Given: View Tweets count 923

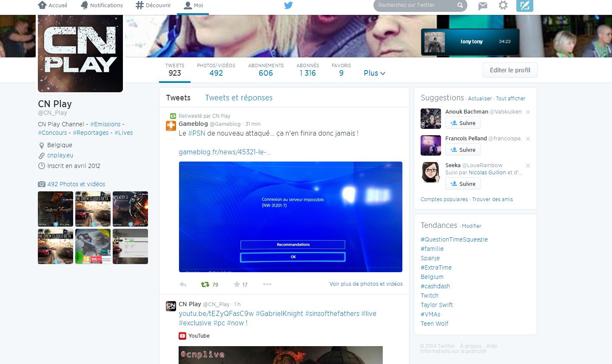Looking at the screenshot, I should (x=175, y=70).
